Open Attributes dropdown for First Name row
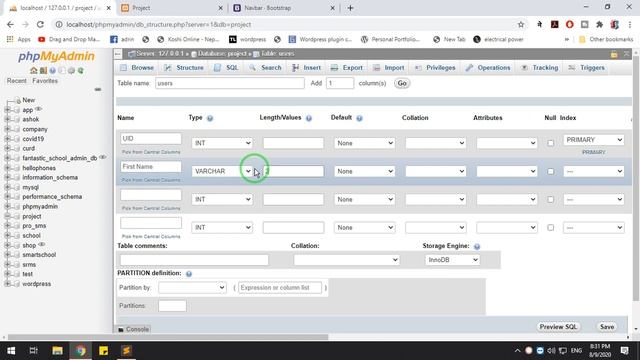 [x=507, y=171]
